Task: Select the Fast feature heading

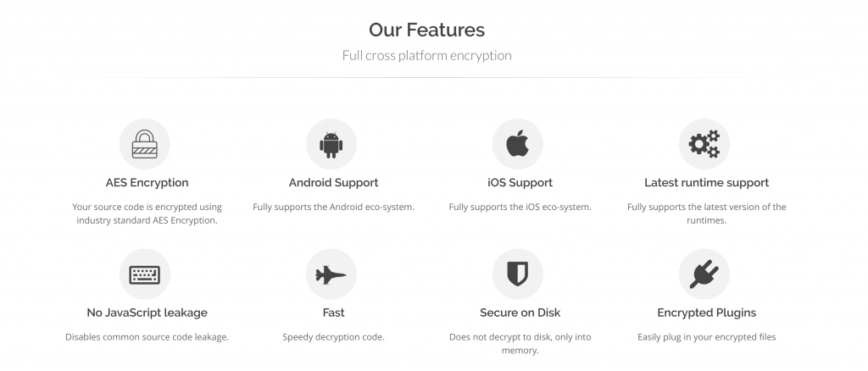Action: click(x=334, y=313)
